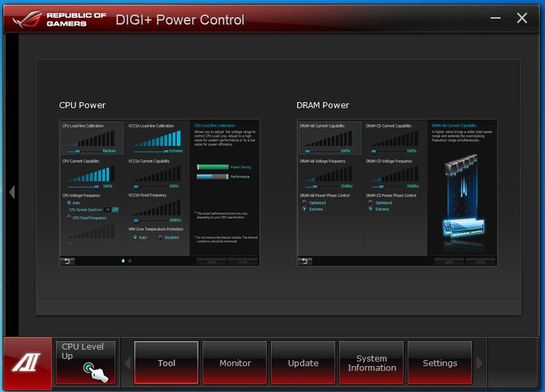The image size is (545, 392).
Task: Click Undo in the CPU Power panel
Action: (243, 261)
